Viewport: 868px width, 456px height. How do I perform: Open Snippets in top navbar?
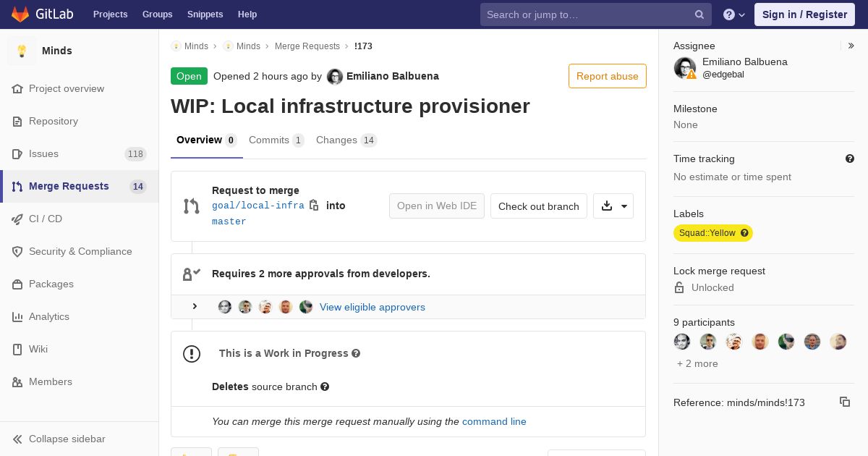pos(205,14)
